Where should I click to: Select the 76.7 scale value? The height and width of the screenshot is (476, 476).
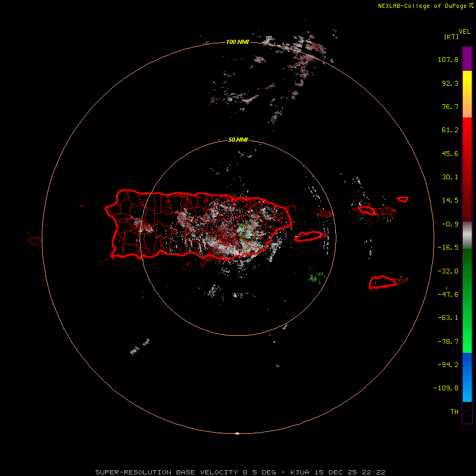450,106
